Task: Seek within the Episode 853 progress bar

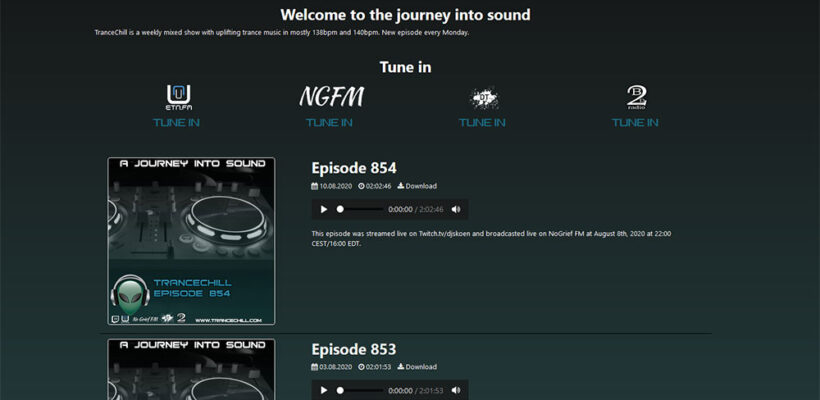Action: point(360,390)
